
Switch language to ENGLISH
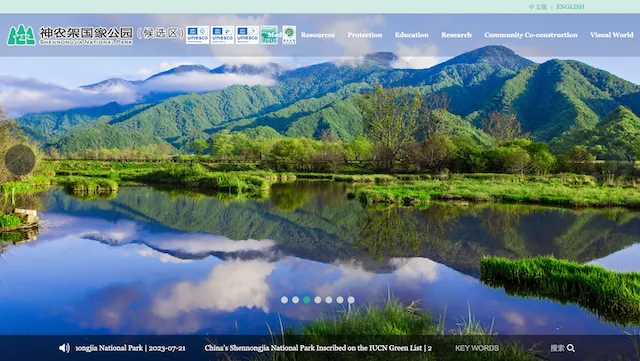570,7
